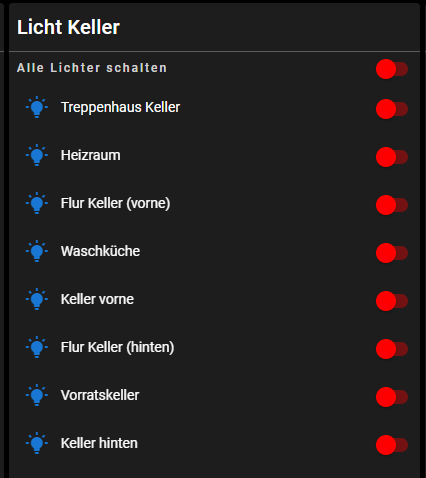Open the Vorratskeller light bulb icon
Viewport: 426px width, 478px height.
pos(37,395)
